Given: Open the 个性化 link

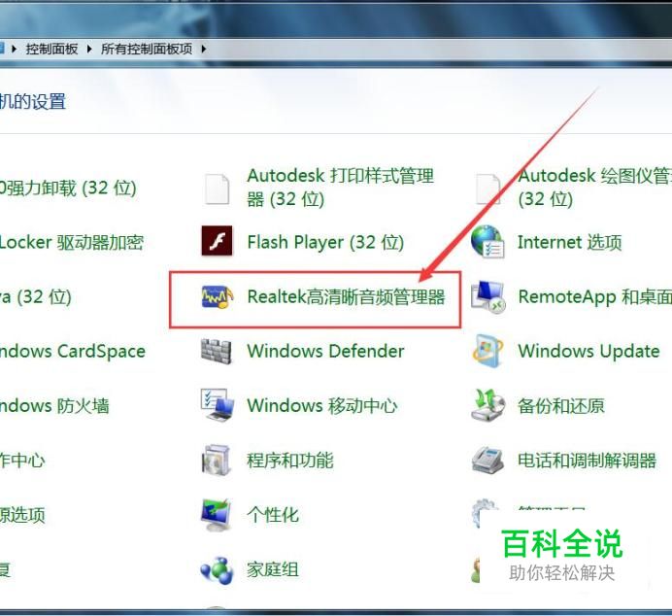Looking at the screenshot, I should point(273,515).
